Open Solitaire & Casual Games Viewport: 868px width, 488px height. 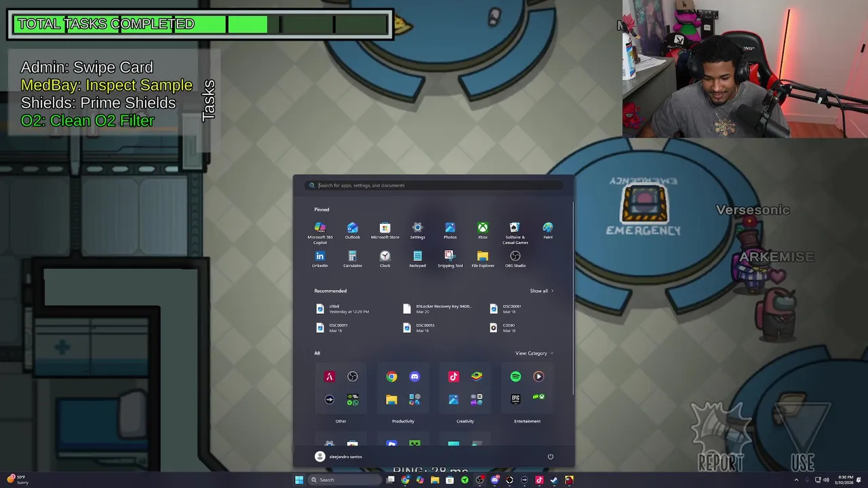tap(515, 232)
